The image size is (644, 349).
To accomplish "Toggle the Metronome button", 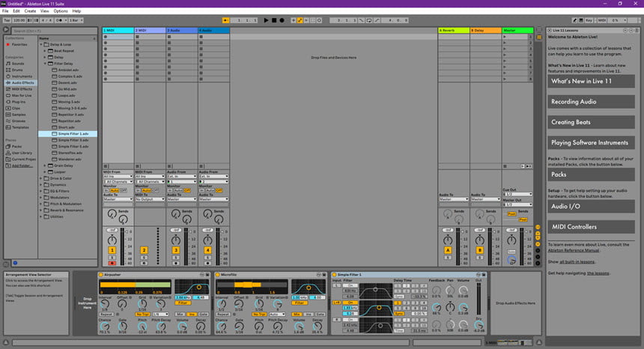I will pos(59,20).
